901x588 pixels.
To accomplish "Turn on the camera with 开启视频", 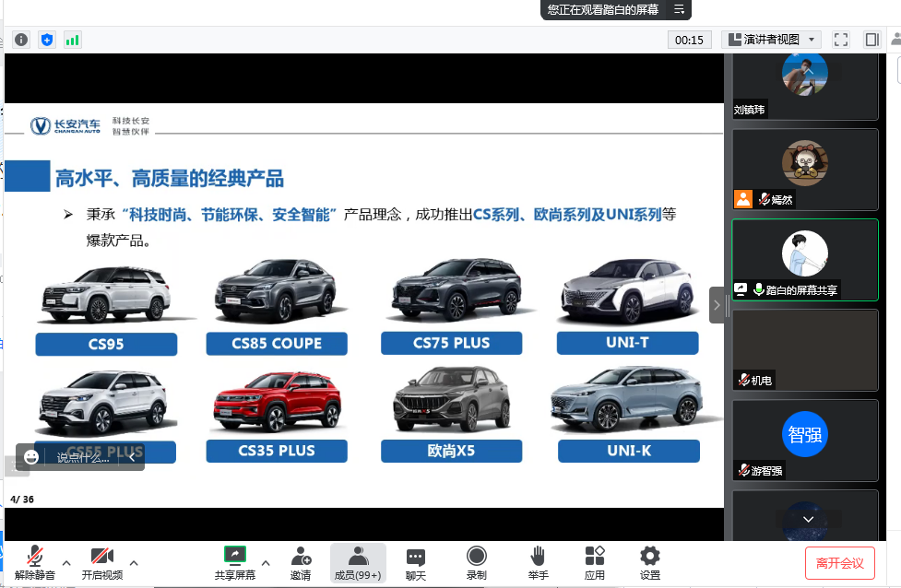I will coord(101,562).
